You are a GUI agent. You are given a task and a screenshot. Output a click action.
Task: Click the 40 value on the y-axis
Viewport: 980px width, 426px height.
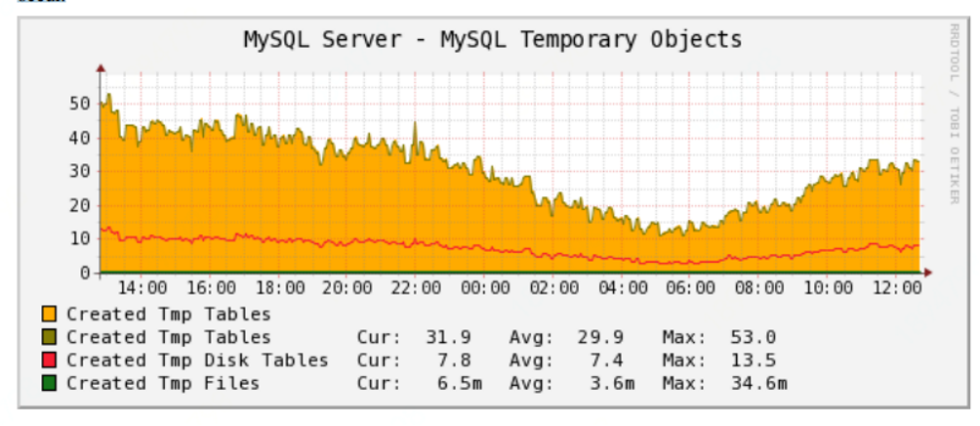[80, 138]
